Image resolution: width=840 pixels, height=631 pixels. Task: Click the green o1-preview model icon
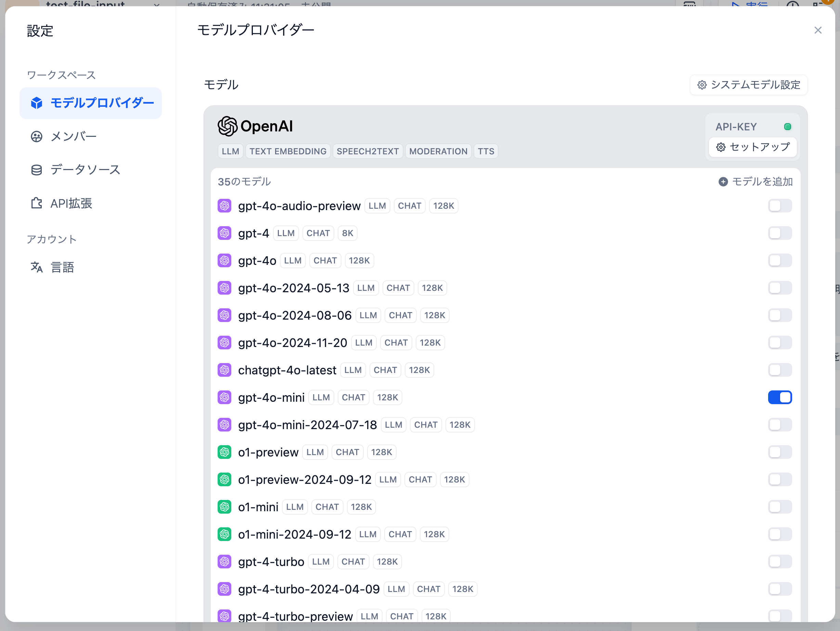224,452
